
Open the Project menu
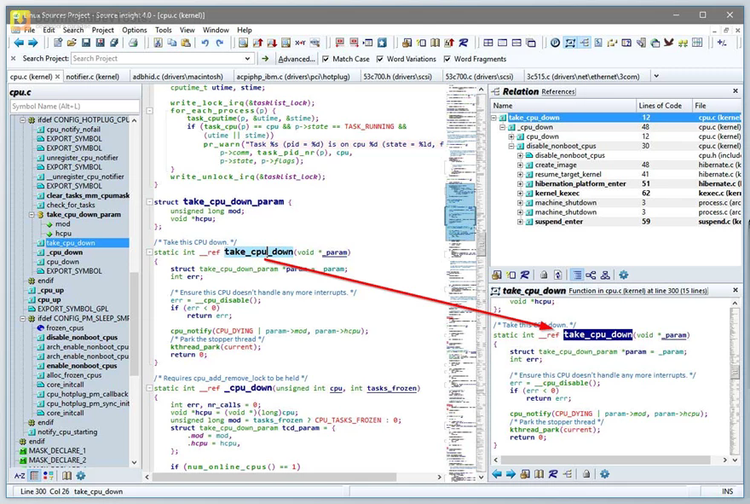[x=103, y=30]
